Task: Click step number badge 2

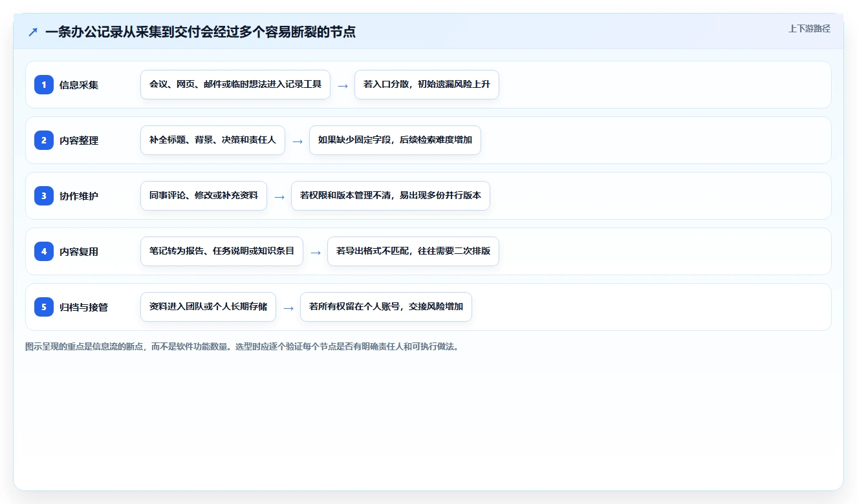Action: [x=44, y=140]
